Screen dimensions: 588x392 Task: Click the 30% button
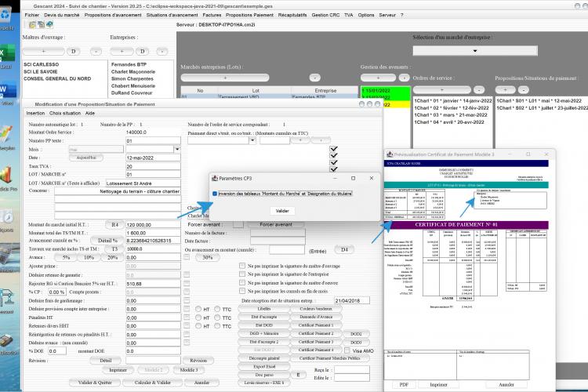(x=208, y=257)
